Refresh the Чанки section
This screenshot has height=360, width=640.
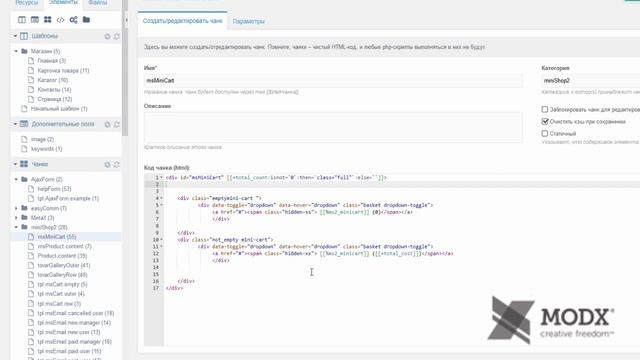coord(116,164)
